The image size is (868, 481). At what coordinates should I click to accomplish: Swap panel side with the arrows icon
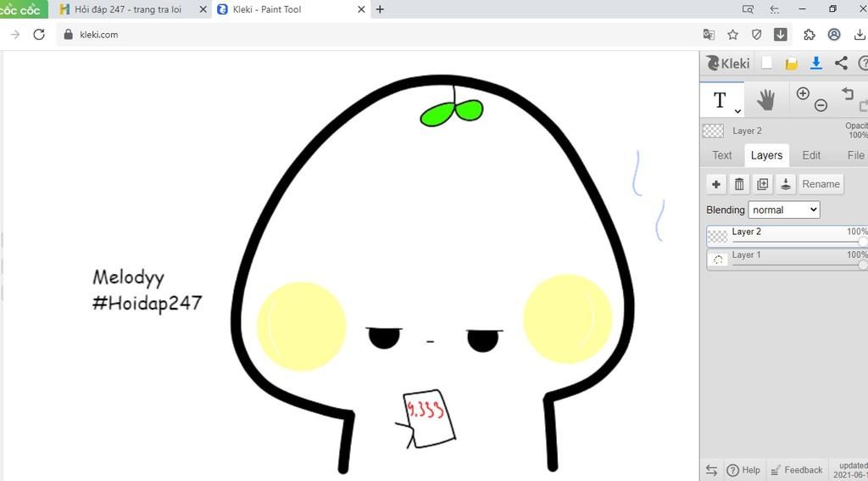(x=712, y=470)
